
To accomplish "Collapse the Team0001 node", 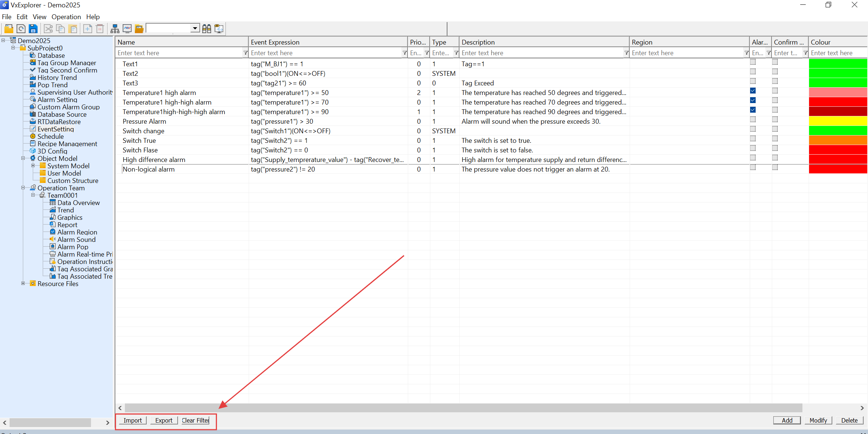I will coord(33,195).
